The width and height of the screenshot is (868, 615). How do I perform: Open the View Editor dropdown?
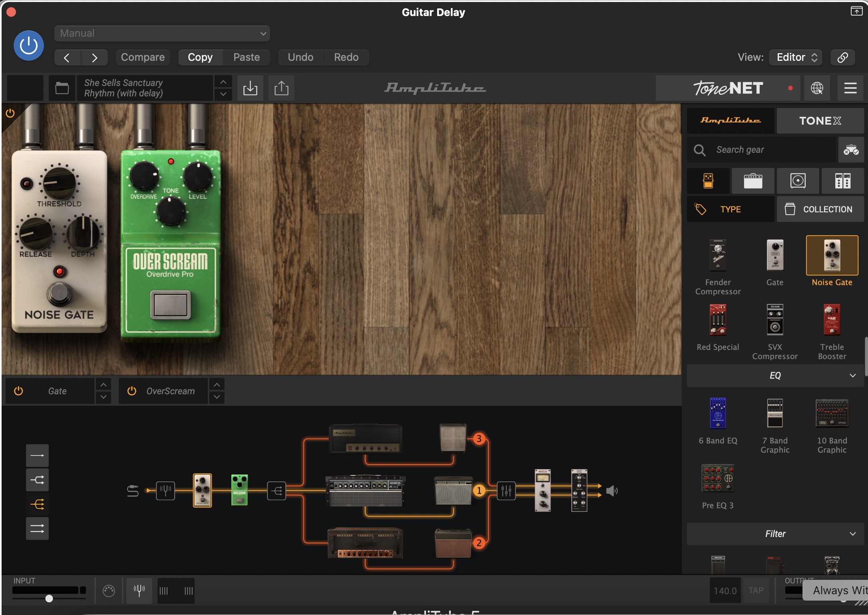coord(796,58)
